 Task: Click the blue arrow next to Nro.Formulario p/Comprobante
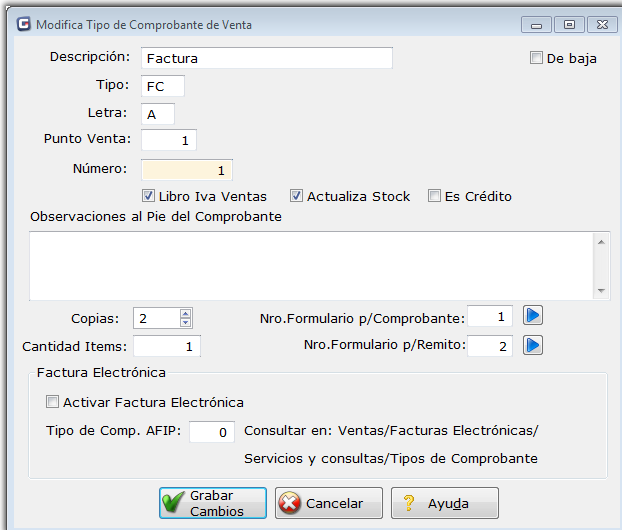click(533, 316)
